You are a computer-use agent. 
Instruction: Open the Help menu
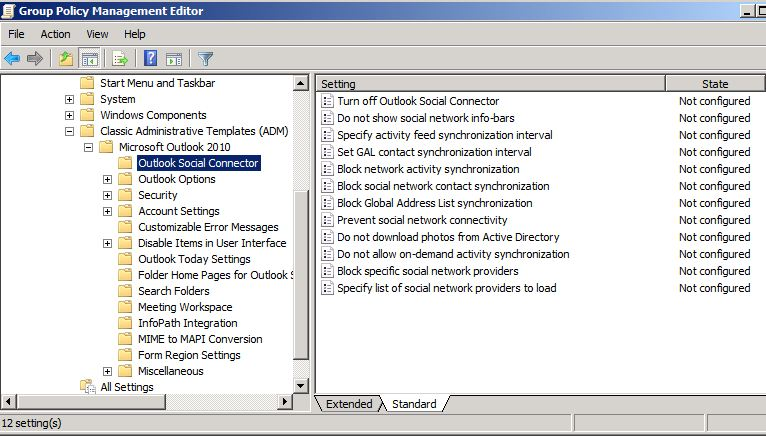pyautogui.click(x=134, y=34)
